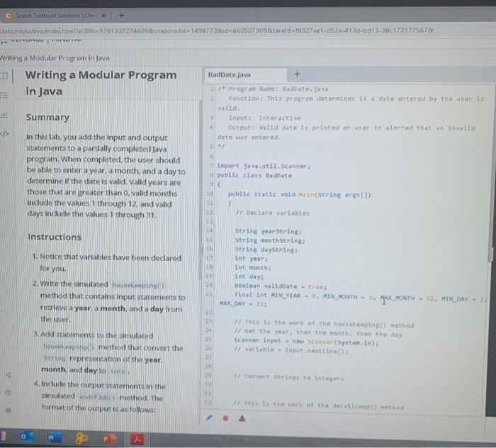Click the browser address bar URL
Viewport: 496px width, 448px height.
coord(216,30)
